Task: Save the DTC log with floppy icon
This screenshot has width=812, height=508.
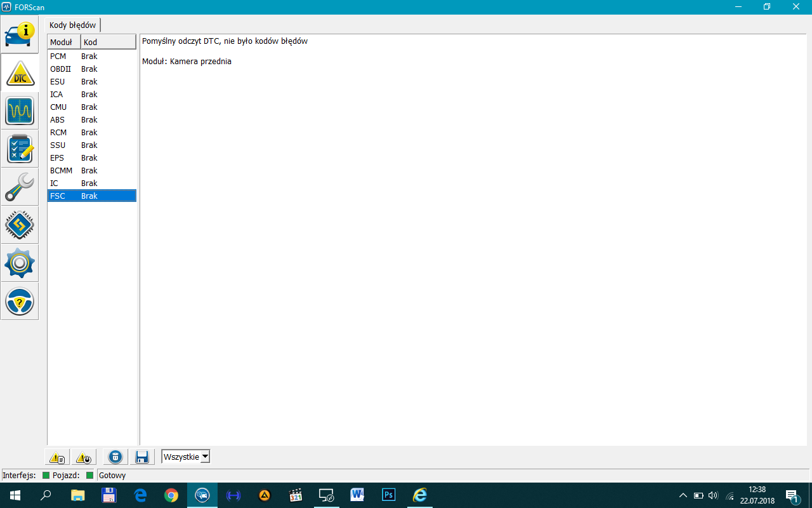Action: (x=141, y=457)
